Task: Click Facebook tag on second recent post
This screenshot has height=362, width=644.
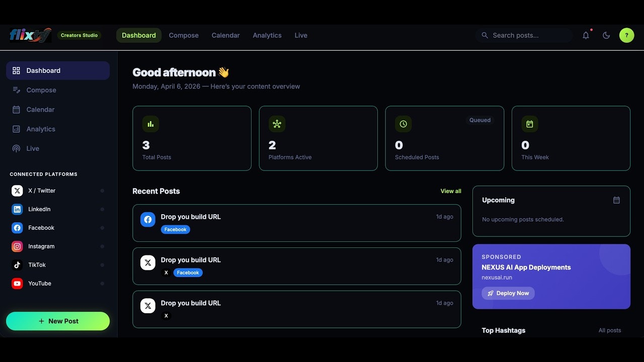Action: tap(188, 273)
